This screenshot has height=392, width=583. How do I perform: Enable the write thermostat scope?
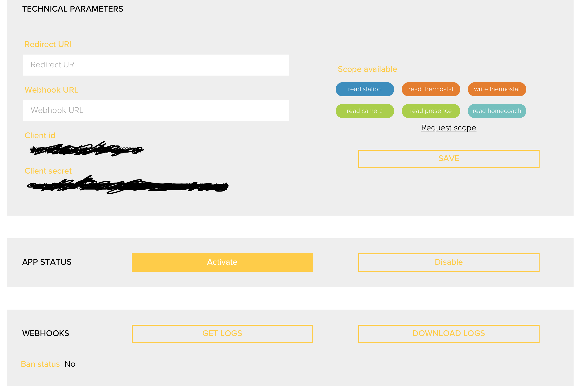497,89
